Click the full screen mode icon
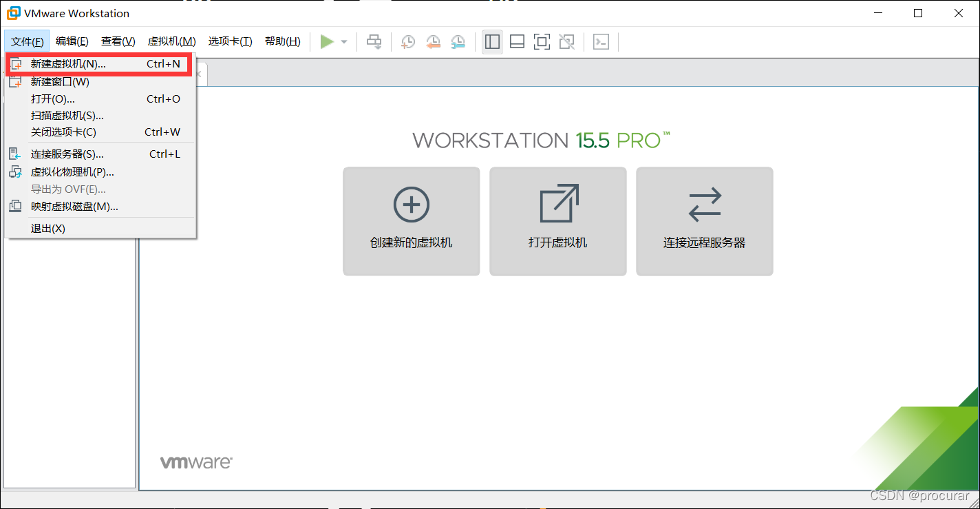Screen dimensions: 980x509 click(x=542, y=42)
